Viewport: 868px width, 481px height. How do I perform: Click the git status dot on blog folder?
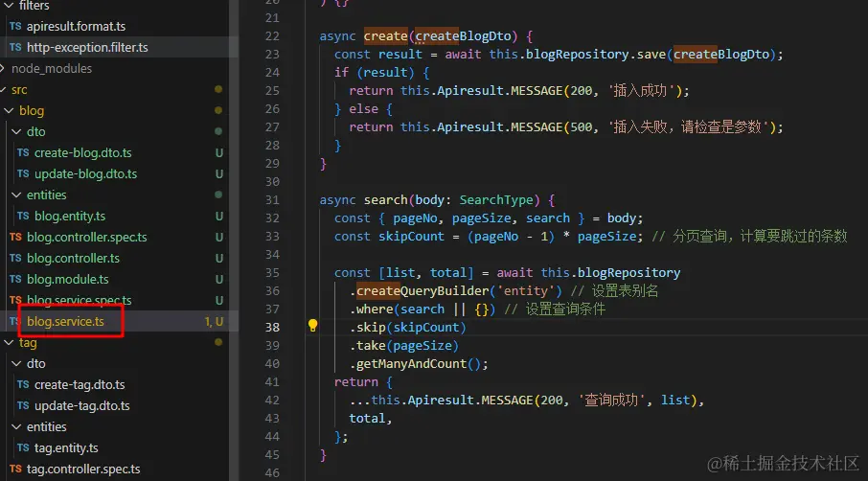pos(218,110)
